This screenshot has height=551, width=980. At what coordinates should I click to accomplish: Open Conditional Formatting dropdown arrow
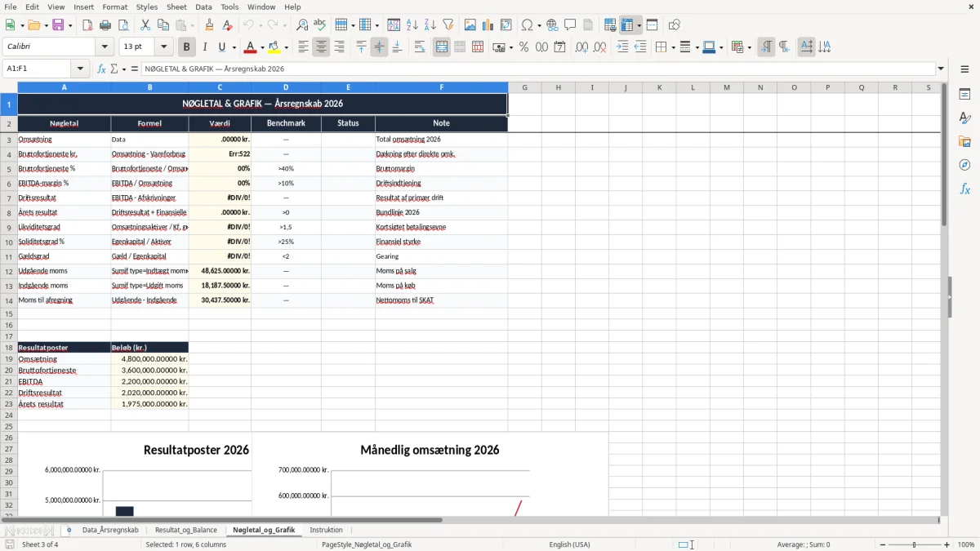[x=748, y=47]
